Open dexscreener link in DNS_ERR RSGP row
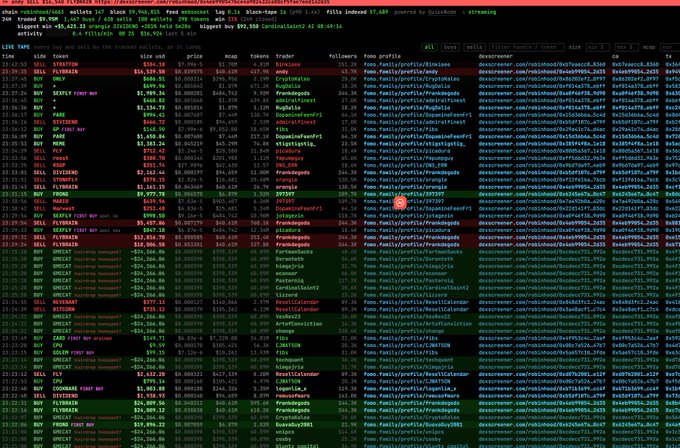680x448 pixels. tap(542, 166)
